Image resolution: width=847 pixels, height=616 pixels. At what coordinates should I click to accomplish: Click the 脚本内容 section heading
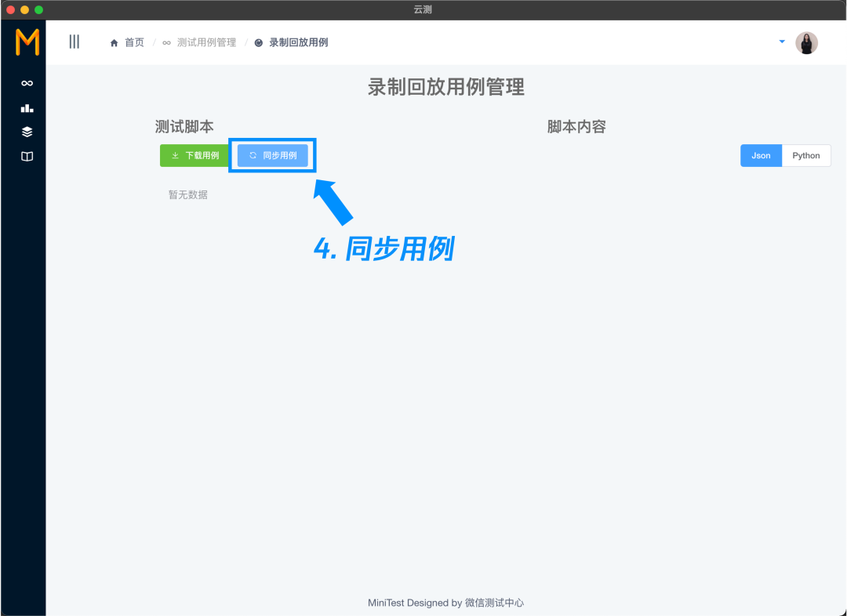tap(576, 127)
